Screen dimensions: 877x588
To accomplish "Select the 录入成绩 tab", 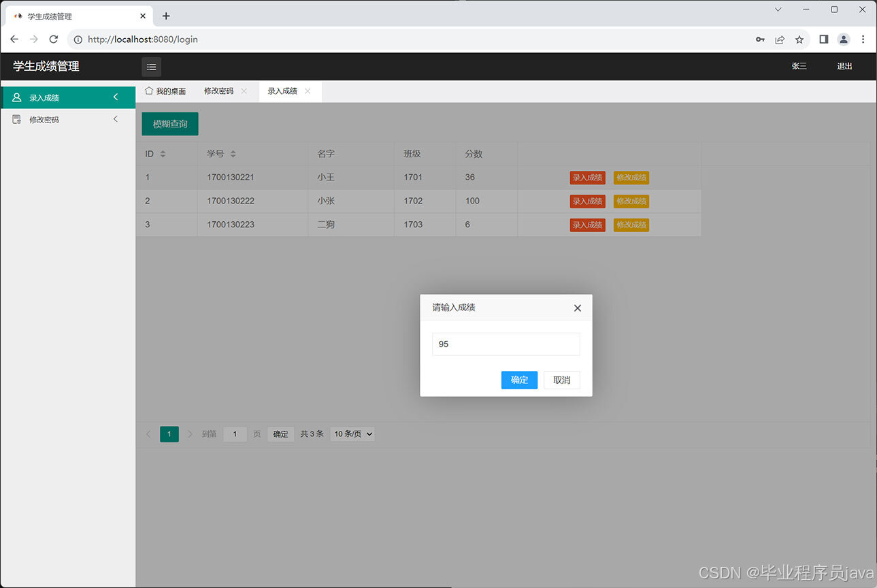I will [282, 91].
